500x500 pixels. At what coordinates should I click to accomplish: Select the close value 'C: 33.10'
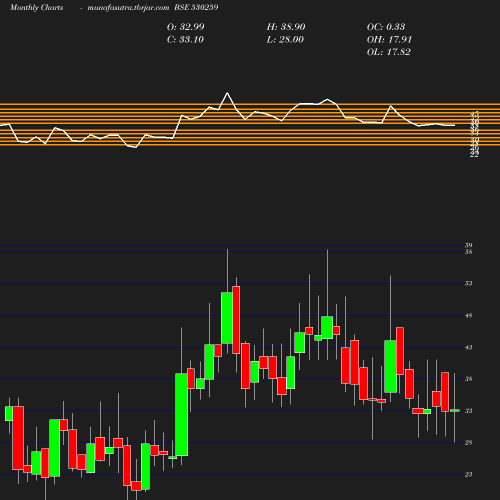point(185,40)
